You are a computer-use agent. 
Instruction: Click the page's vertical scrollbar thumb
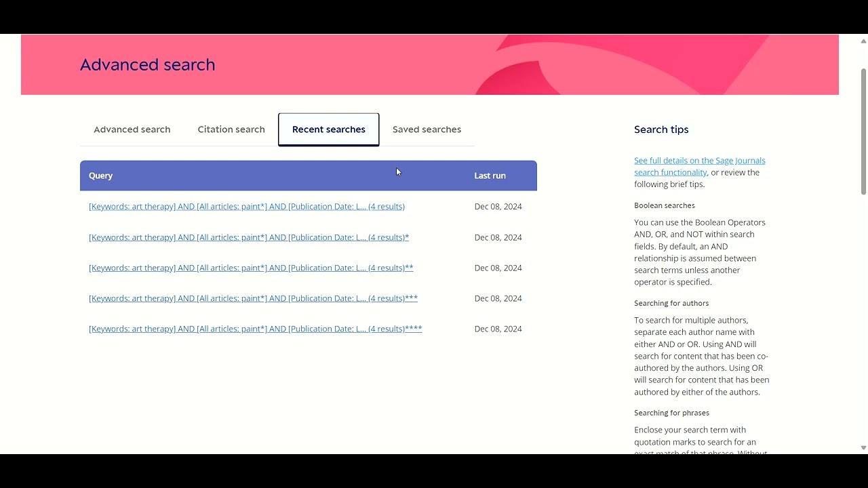[863, 131]
